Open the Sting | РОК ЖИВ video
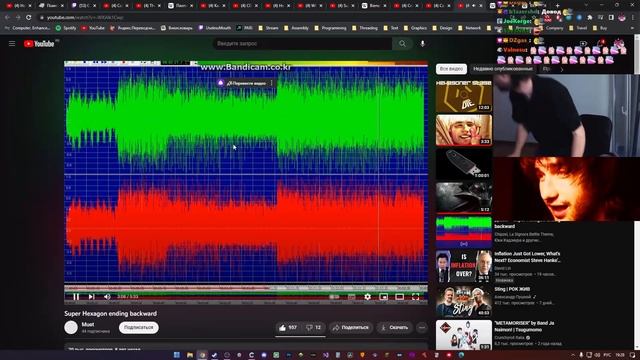 click(512, 289)
